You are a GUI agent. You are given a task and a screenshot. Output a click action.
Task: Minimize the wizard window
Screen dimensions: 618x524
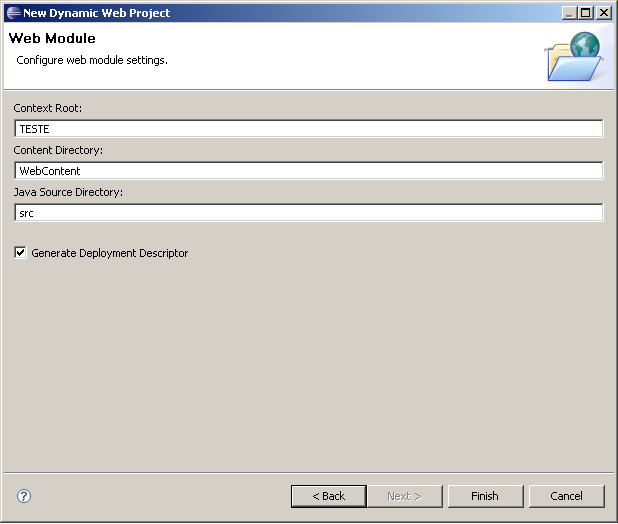[569, 13]
